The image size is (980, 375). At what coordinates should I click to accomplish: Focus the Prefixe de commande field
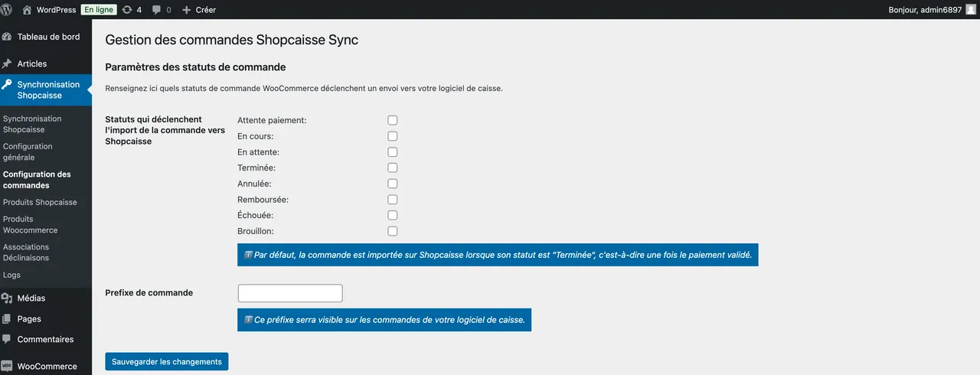[x=290, y=293]
